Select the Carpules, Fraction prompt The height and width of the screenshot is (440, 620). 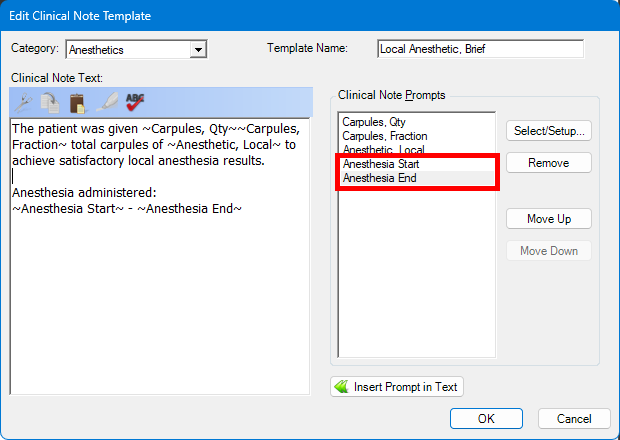[x=416, y=136]
